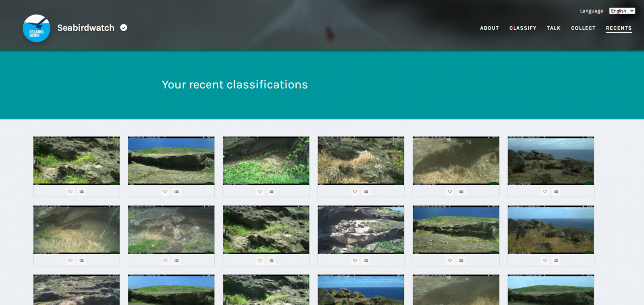Open sixth thumbnail in the second row
Image resolution: width=644 pixels, height=305 pixels.
tap(551, 230)
